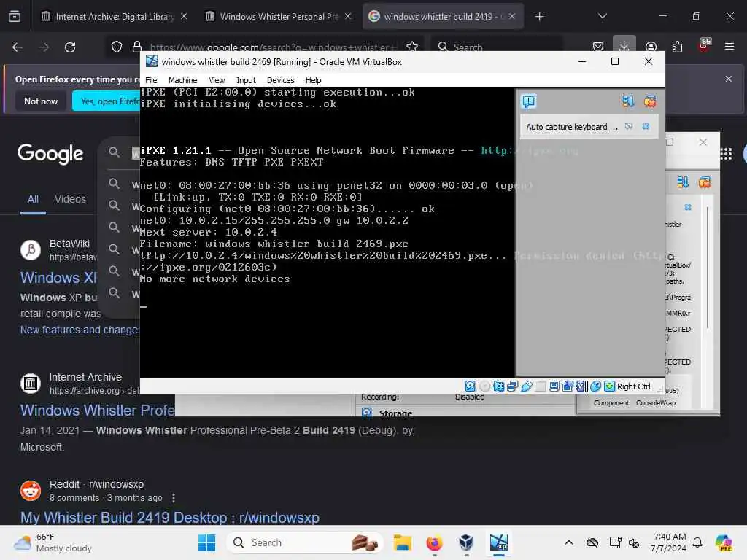Open the Input menu in the VM window
The height and width of the screenshot is (560, 747).
246,80
